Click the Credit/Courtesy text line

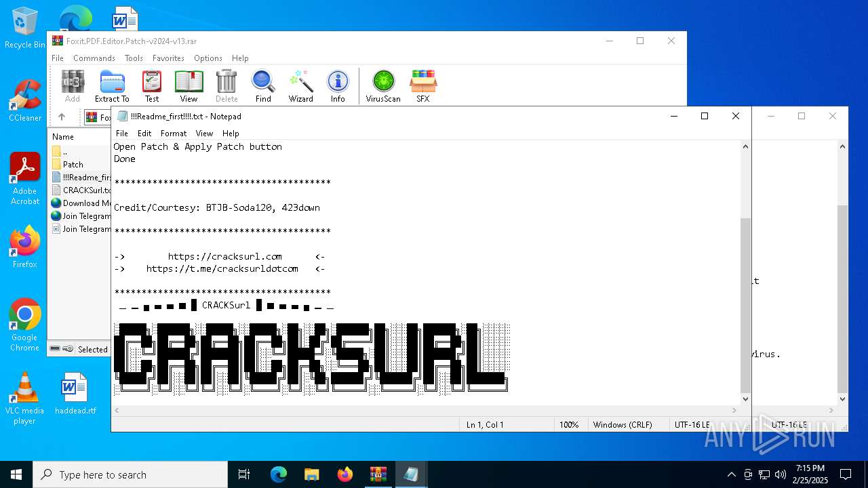217,207
